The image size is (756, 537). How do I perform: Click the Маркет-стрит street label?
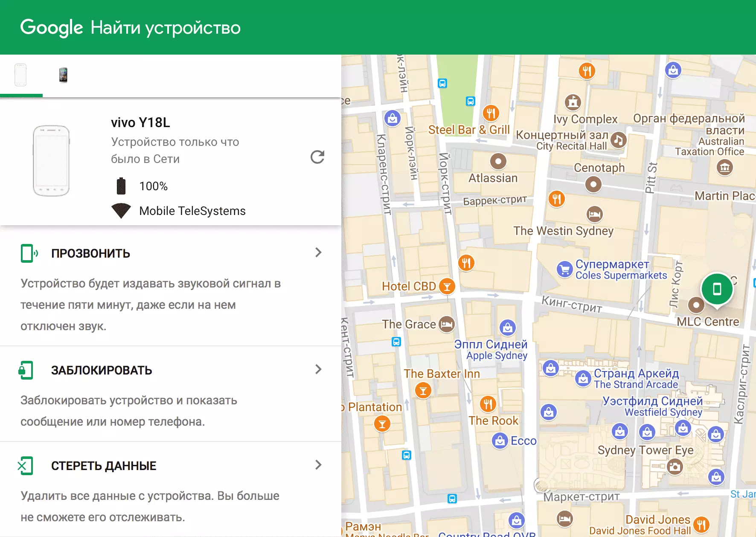[582, 497]
